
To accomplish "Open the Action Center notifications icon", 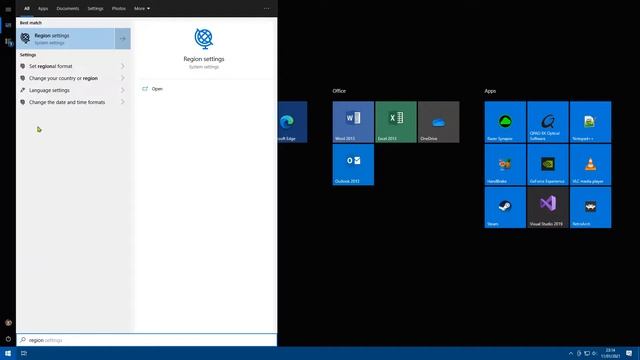I will [x=629, y=353].
